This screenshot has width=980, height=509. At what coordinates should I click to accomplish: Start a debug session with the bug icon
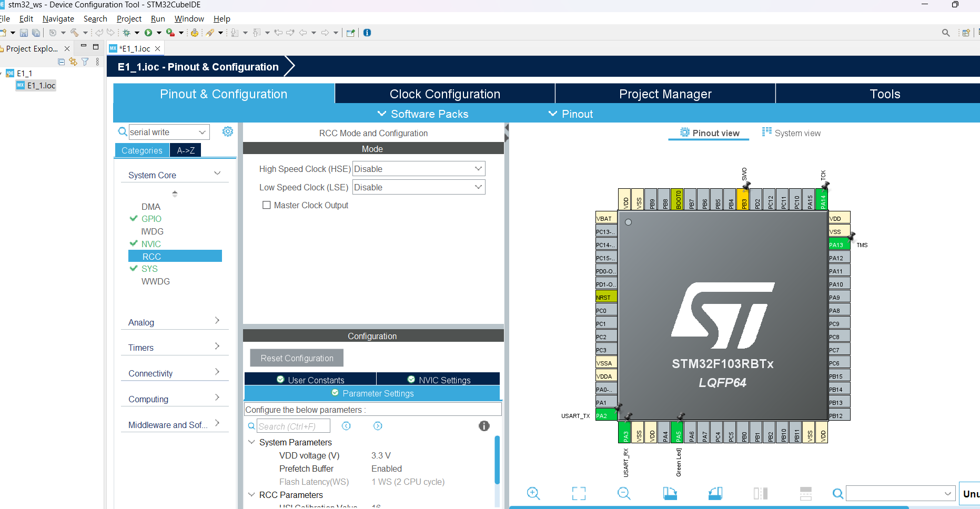point(126,33)
